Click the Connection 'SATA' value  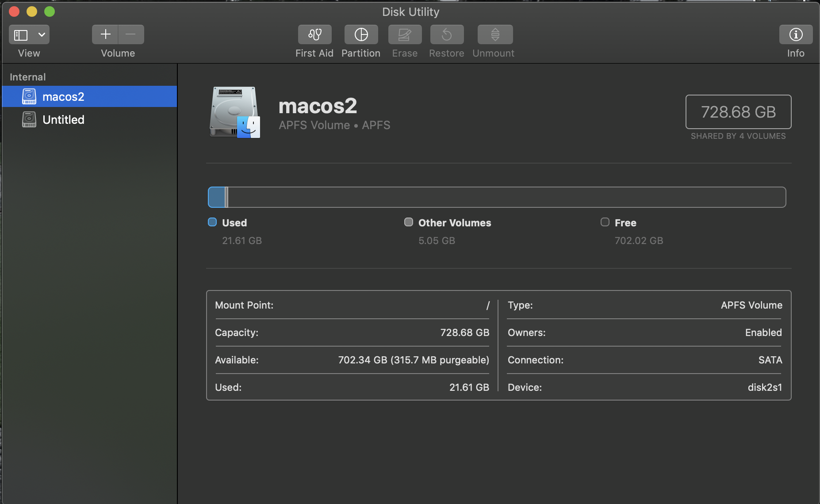[770, 360]
